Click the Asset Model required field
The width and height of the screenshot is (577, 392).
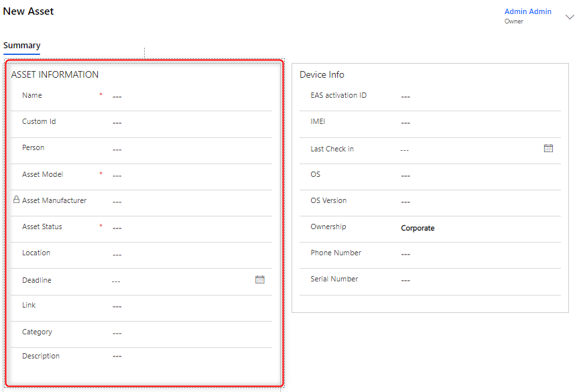[188, 176]
